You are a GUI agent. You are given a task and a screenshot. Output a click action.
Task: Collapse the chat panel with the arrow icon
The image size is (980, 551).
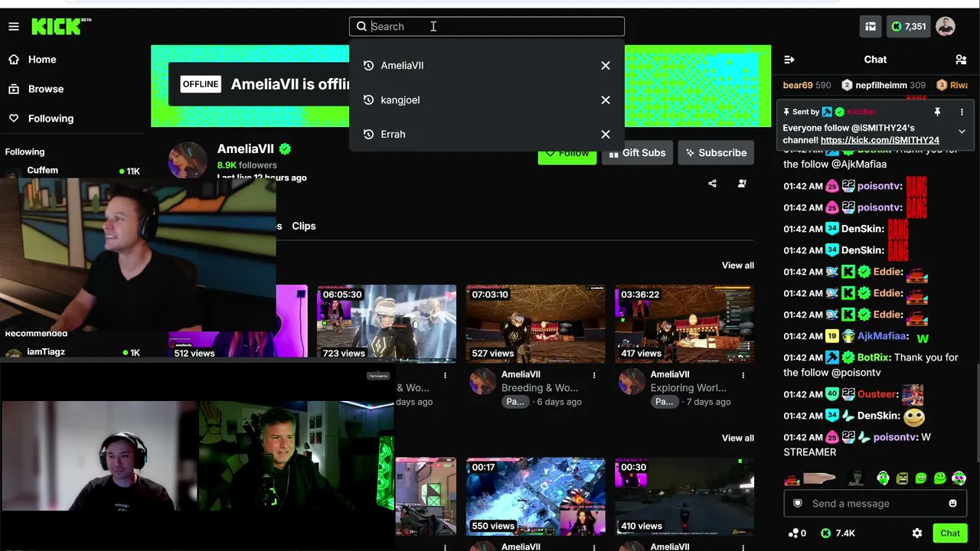(x=789, y=60)
